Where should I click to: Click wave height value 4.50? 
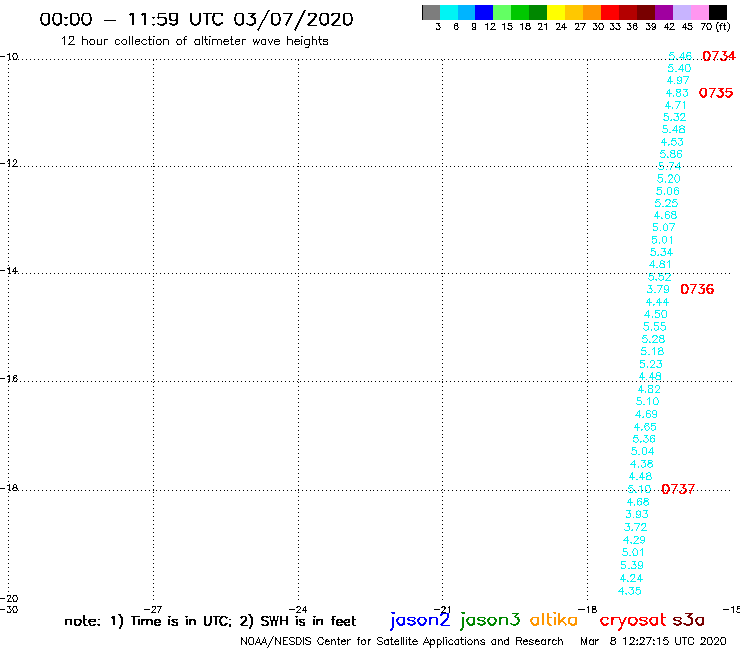pos(656,314)
